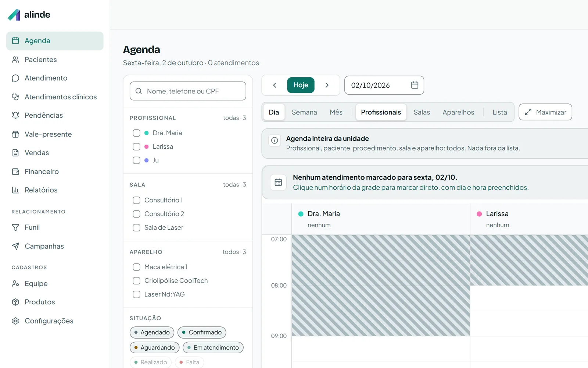
Task: Open the Vendas document icon
Action: tap(15, 153)
